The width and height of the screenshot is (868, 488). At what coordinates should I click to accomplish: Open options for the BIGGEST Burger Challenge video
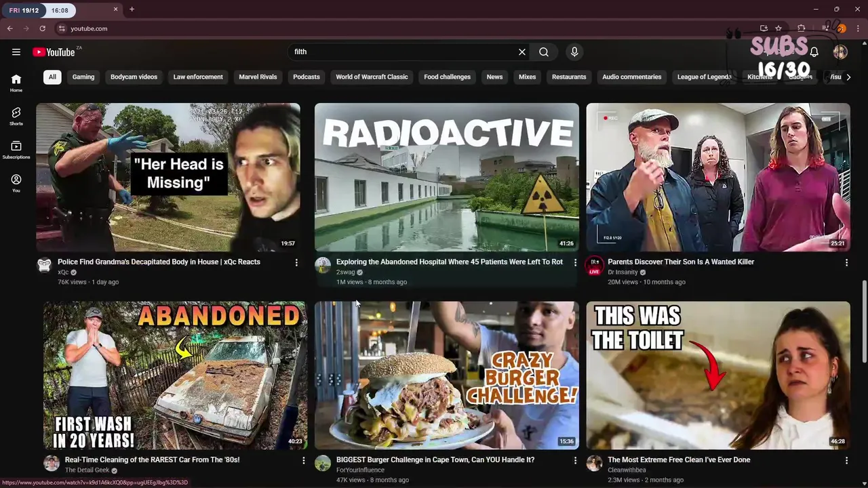[x=575, y=460]
